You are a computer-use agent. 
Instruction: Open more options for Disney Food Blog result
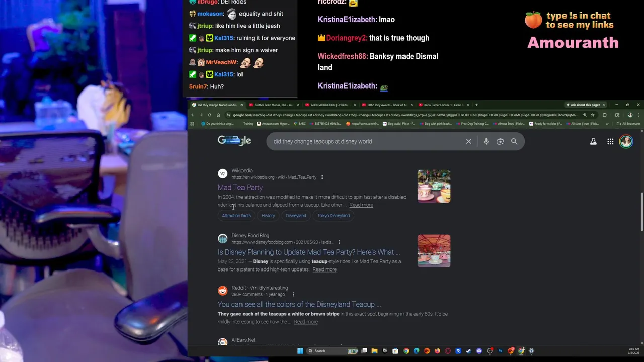coord(339,242)
